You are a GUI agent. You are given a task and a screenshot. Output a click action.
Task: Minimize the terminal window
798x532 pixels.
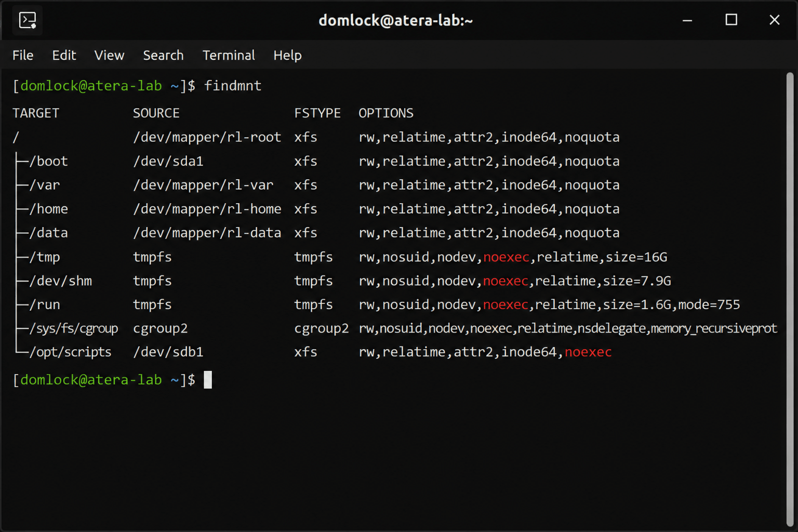[x=687, y=20]
